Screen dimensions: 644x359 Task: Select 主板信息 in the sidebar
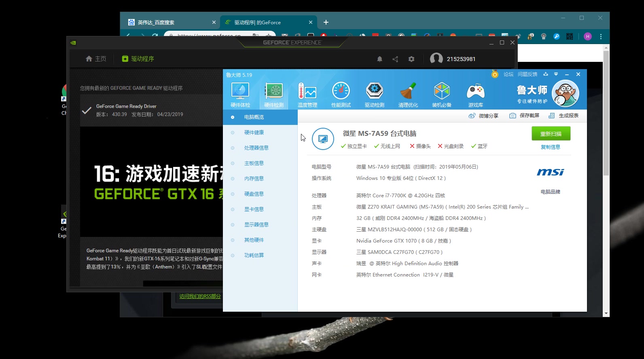click(x=260, y=163)
